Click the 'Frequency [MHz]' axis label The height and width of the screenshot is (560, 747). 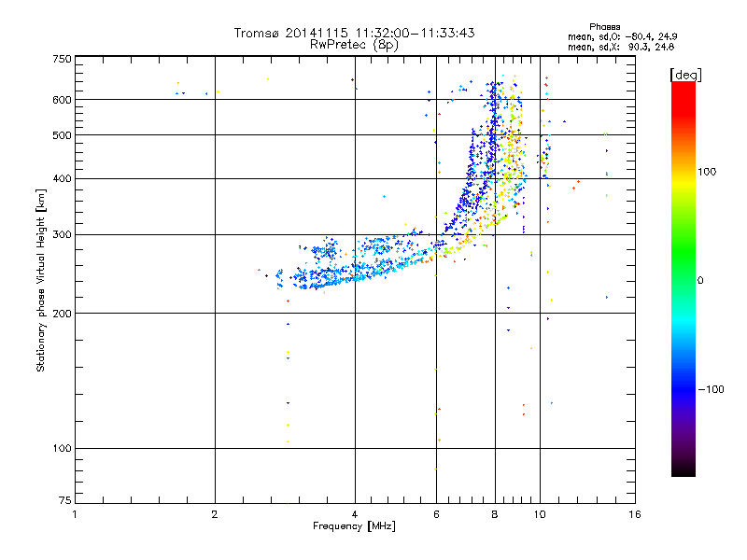coord(354,526)
